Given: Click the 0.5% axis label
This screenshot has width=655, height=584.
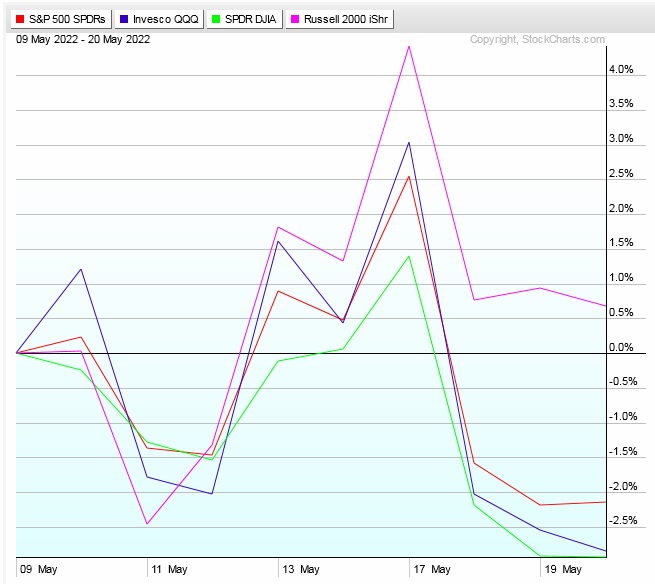Looking at the screenshot, I should point(621,312).
